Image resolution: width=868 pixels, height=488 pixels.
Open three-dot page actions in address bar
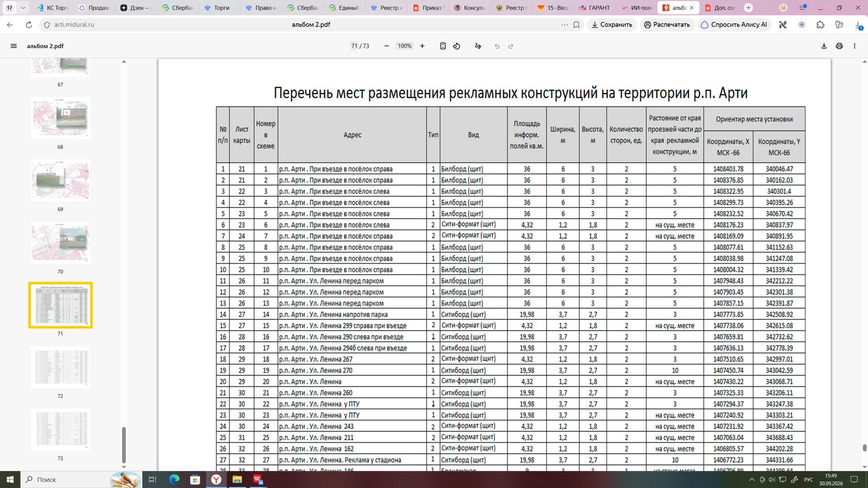click(565, 25)
